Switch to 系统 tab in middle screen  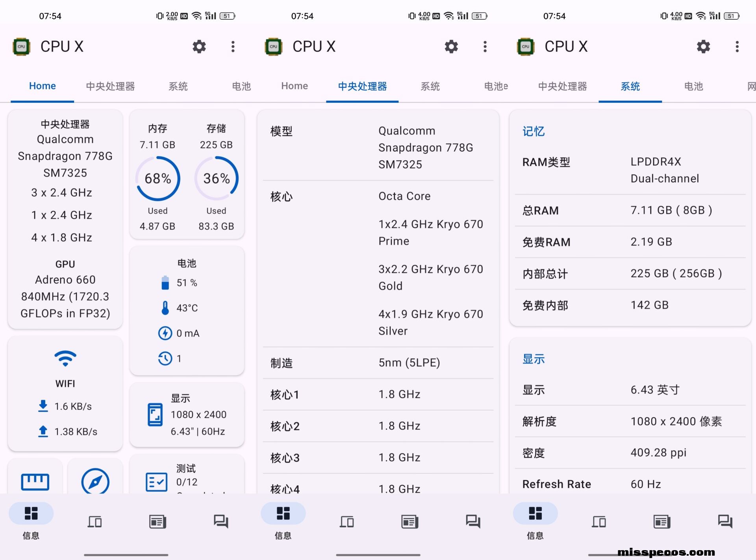click(x=430, y=86)
